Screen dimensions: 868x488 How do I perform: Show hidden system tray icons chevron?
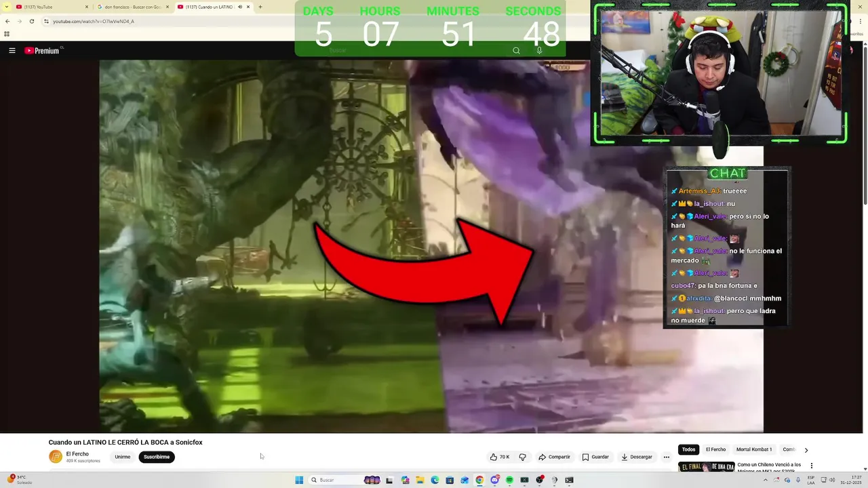click(766, 480)
